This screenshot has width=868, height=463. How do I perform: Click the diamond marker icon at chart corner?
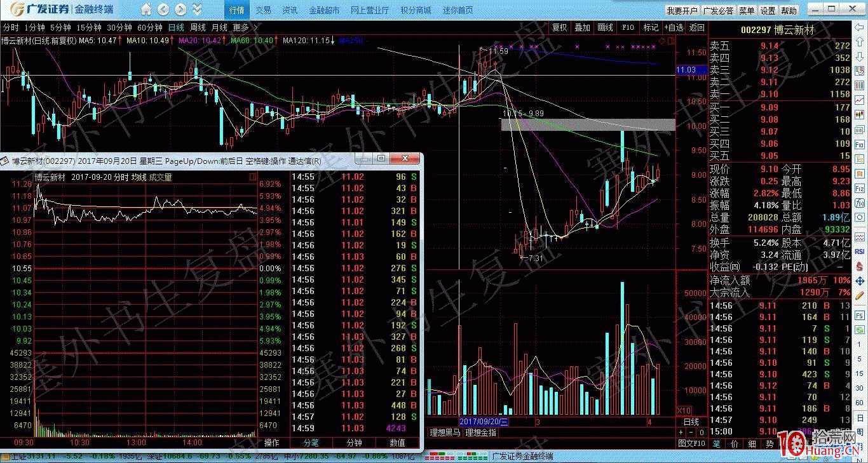(x=662, y=41)
